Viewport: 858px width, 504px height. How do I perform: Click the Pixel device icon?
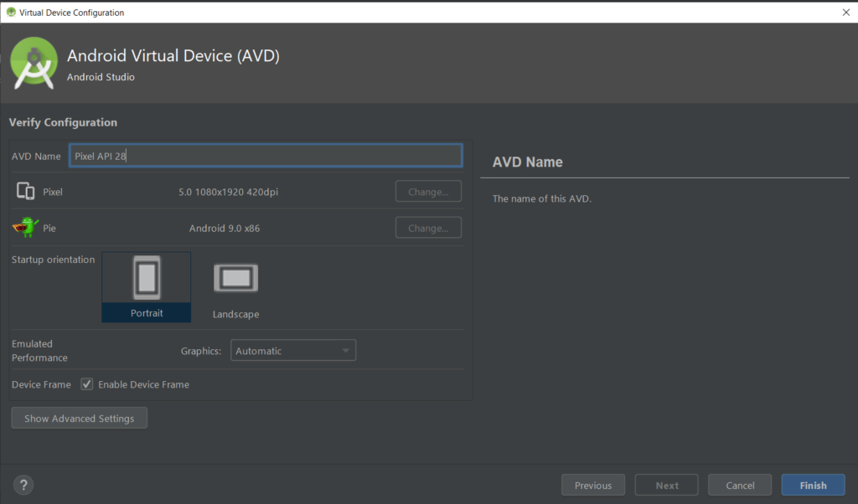click(x=25, y=192)
